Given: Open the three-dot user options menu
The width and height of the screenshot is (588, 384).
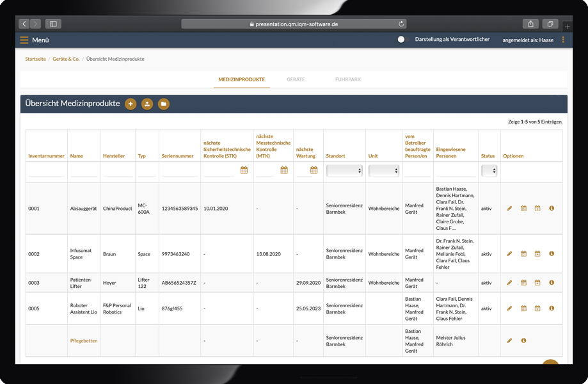Looking at the screenshot, I should (x=563, y=40).
